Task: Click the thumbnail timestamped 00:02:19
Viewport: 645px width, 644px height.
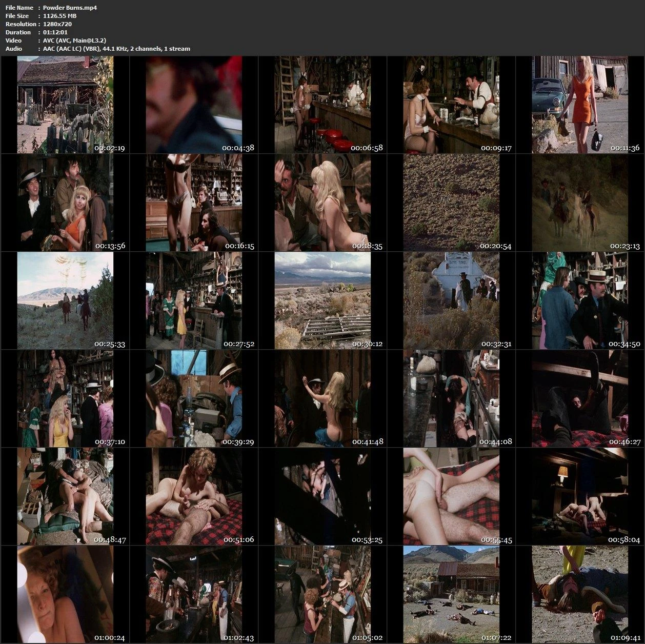Action: click(x=65, y=105)
